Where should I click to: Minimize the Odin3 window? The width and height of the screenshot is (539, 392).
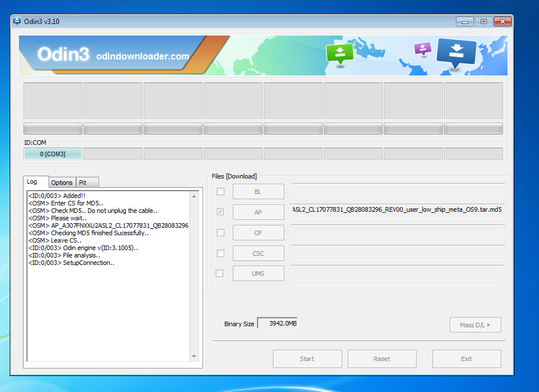465,22
